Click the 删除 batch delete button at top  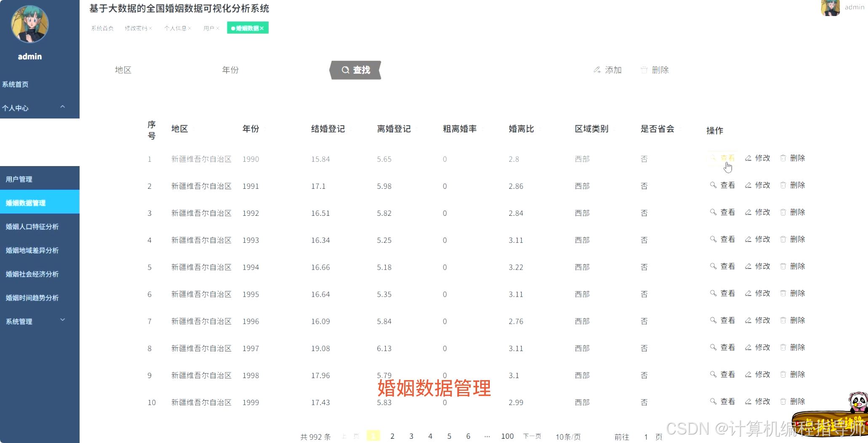click(x=655, y=70)
